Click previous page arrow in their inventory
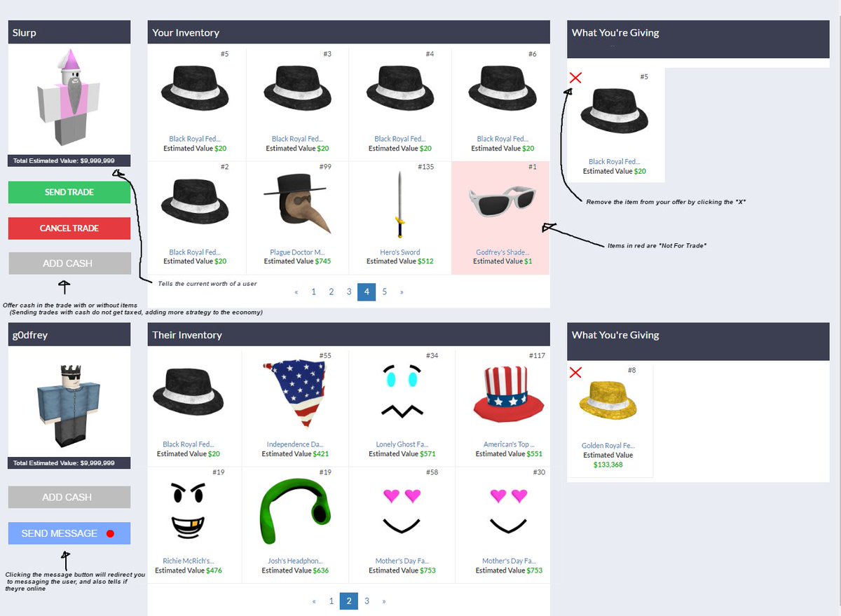The height and width of the screenshot is (616, 841). [314, 601]
